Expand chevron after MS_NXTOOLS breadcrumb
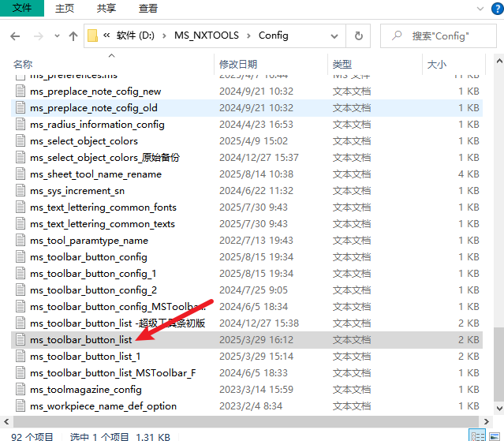Screen dimensions: 504x441 pos(248,36)
